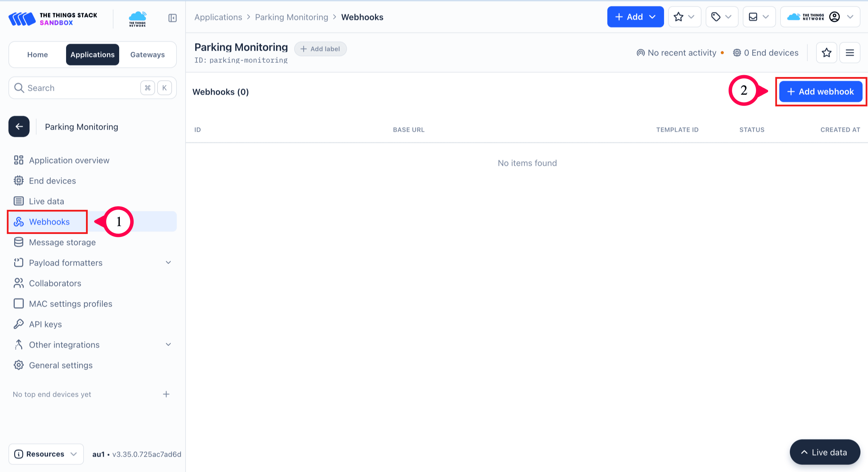Expand the Payload formatters section
Screen dimensions: 868x472
[x=168, y=263]
